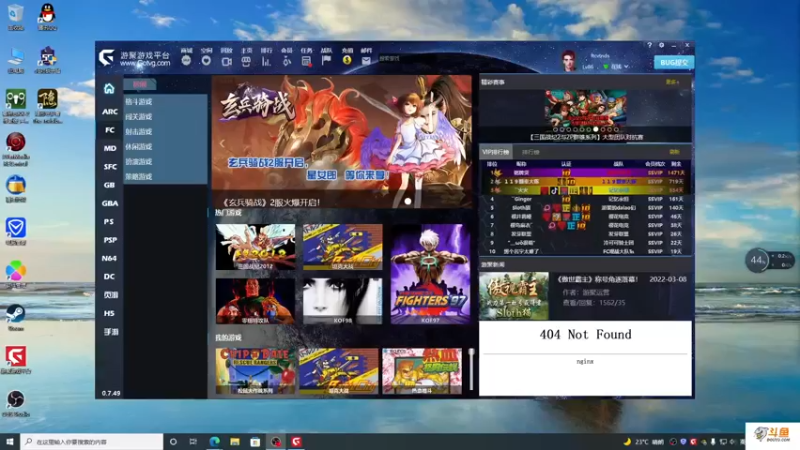Image resolution: width=800 pixels, height=450 pixels.
Task: Select the H5 platform in sidebar
Action: [x=109, y=314]
